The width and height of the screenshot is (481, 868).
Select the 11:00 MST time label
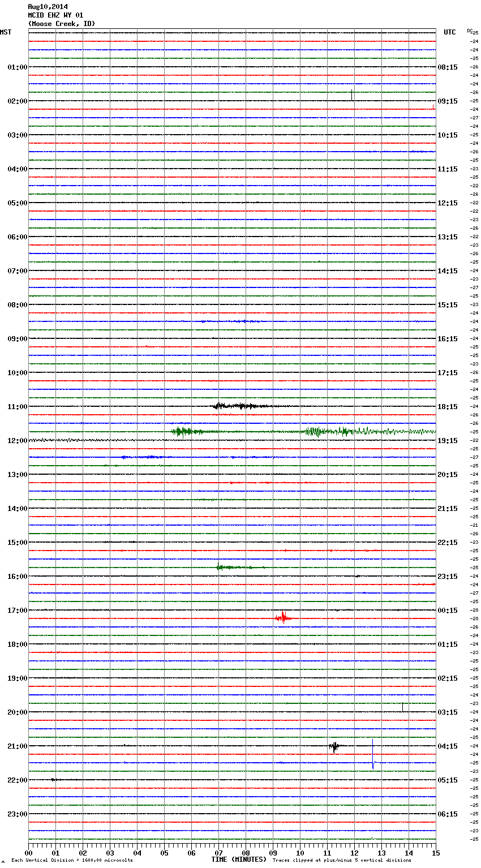(17, 407)
